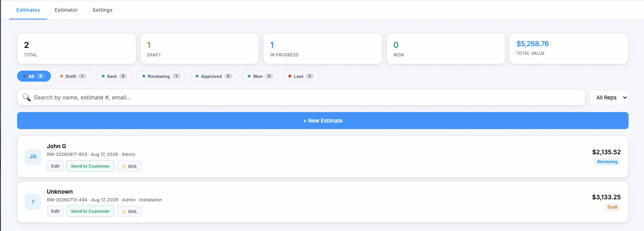Click estimate number BW-20260817-853
This screenshot has width=644, height=231.
(x=67, y=154)
